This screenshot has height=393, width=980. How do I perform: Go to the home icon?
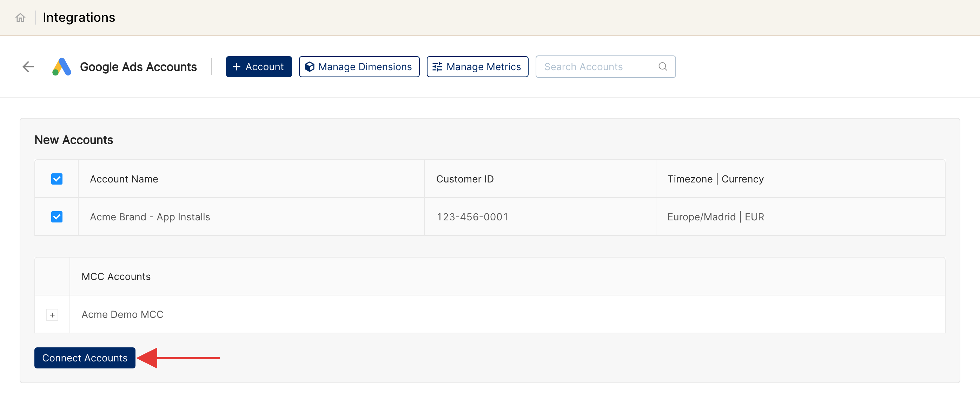[20, 18]
